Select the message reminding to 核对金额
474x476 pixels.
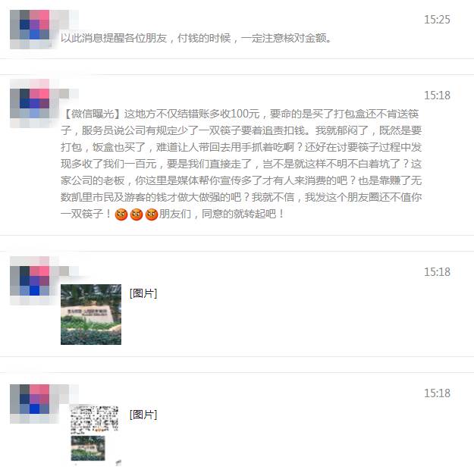click(196, 38)
